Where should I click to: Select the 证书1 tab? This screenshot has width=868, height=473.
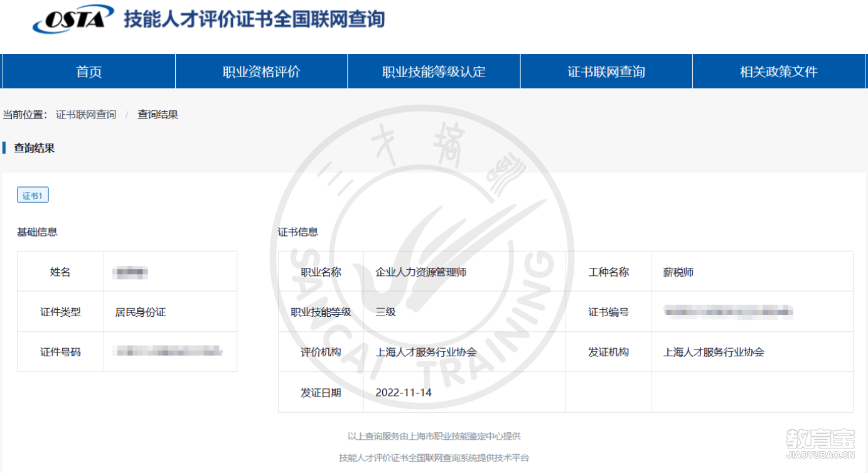33,196
